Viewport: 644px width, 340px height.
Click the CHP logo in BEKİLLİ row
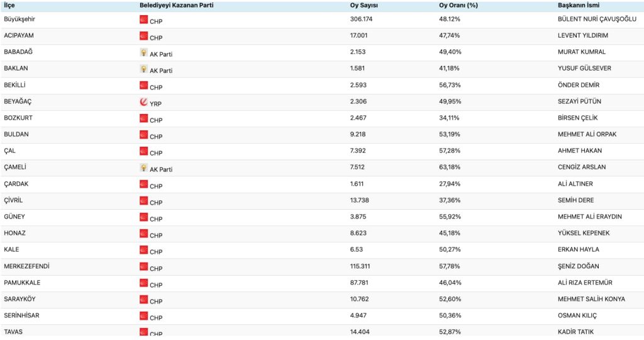coord(143,86)
